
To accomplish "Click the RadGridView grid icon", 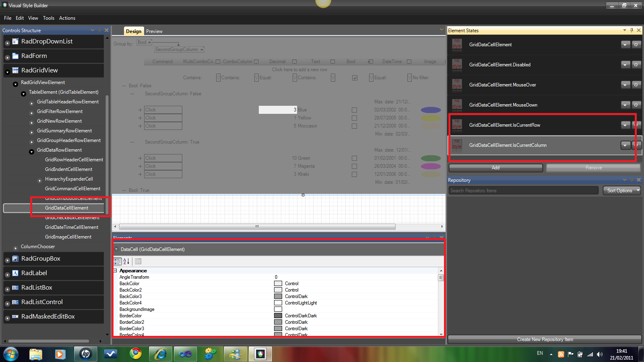I will pyautogui.click(x=15, y=70).
